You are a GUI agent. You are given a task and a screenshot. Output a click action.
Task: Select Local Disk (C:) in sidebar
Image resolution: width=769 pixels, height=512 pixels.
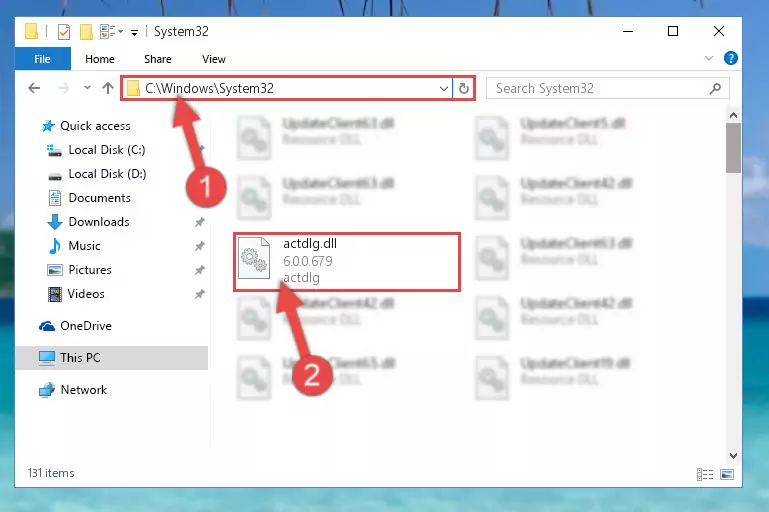click(x=106, y=150)
